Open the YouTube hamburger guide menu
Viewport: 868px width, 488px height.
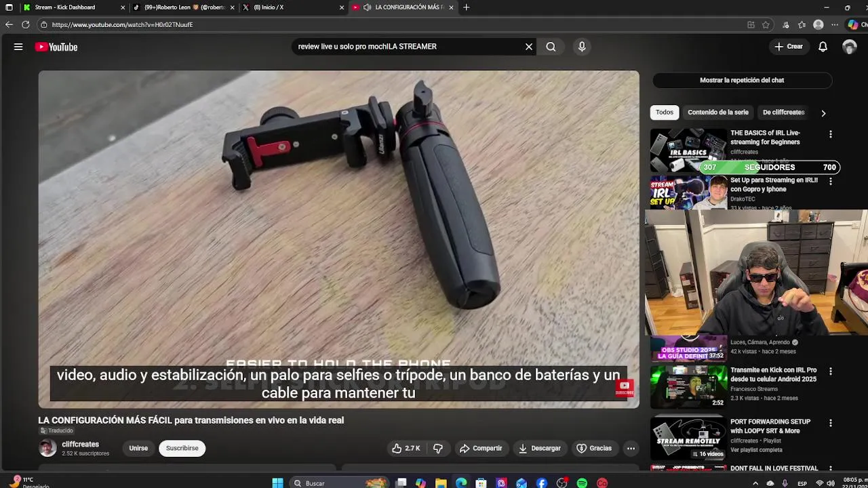(18, 47)
